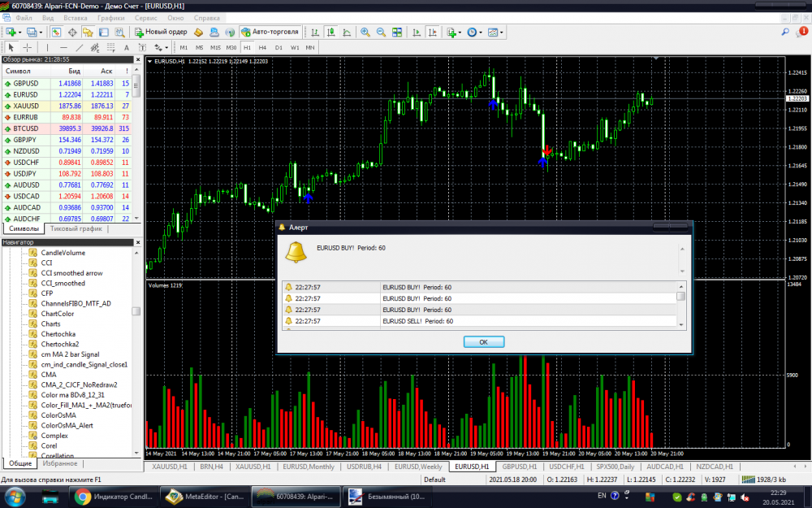Open the Strategy Tester icon

[119, 33]
